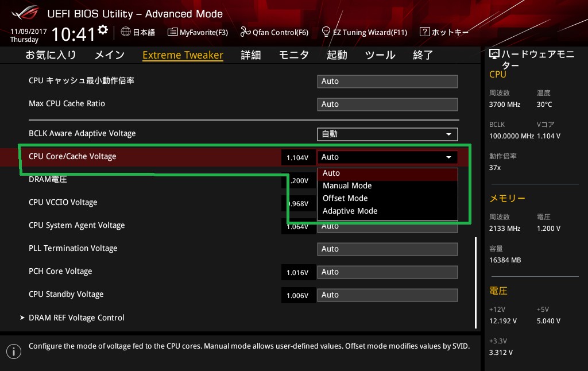Open BCLK Aware Adaptive Voltage dropdown
This screenshot has height=371, width=588.
388,134
